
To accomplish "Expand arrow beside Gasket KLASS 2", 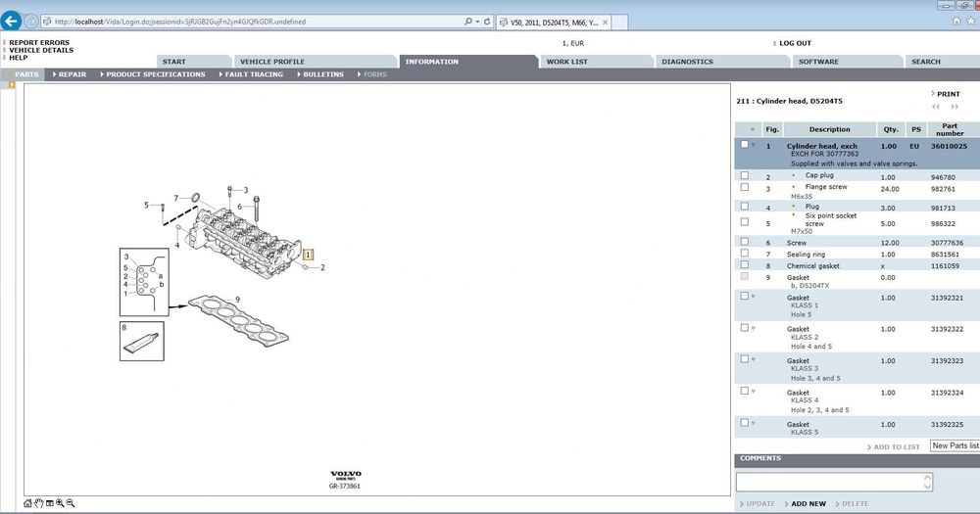I will (x=753, y=328).
